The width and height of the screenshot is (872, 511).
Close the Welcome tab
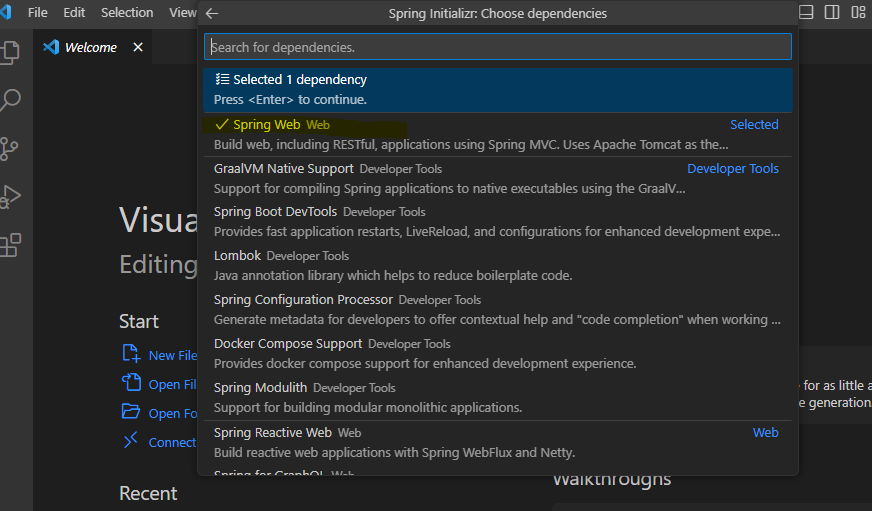138,47
